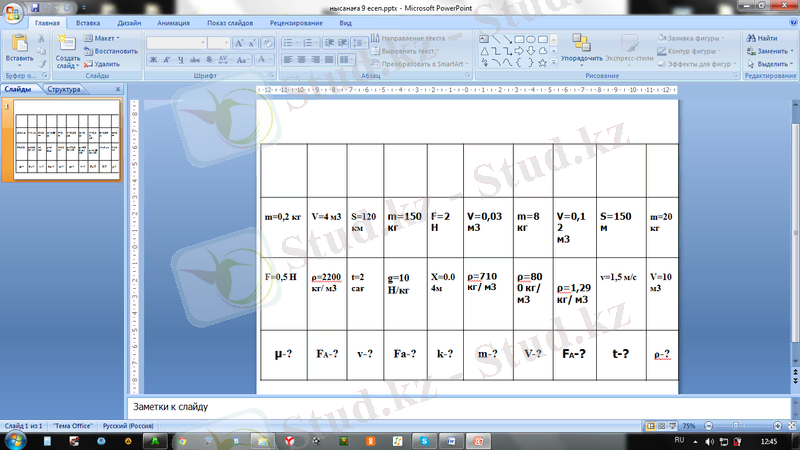The image size is (800, 450).
Task: Open the Layout (Макет) dropdown
Action: coord(103,38)
